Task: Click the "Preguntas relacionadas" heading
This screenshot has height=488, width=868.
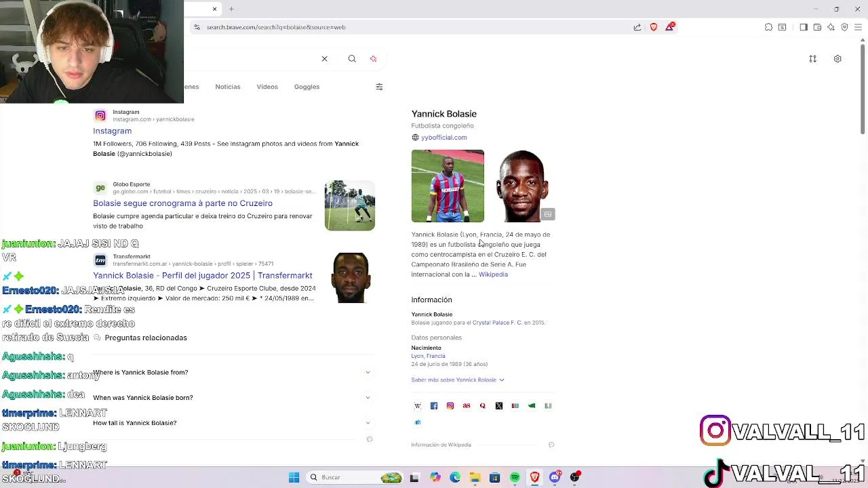Action: point(146,338)
